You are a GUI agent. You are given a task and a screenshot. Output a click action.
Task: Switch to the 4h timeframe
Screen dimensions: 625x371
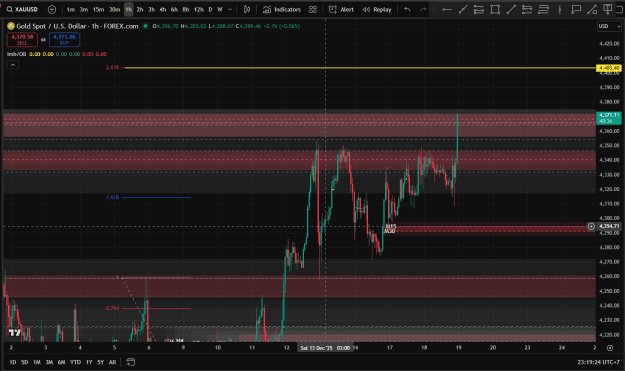[x=163, y=9]
